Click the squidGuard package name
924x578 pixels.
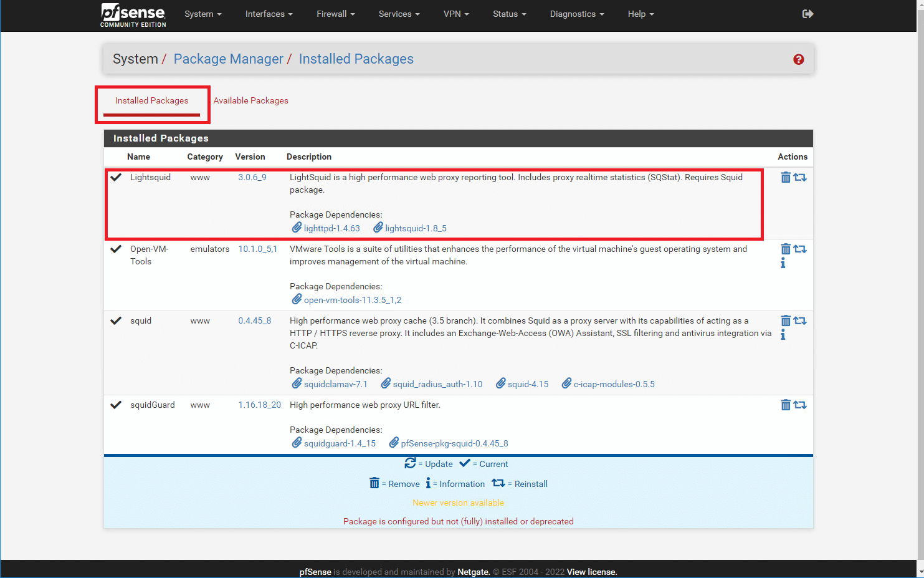tap(153, 405)
